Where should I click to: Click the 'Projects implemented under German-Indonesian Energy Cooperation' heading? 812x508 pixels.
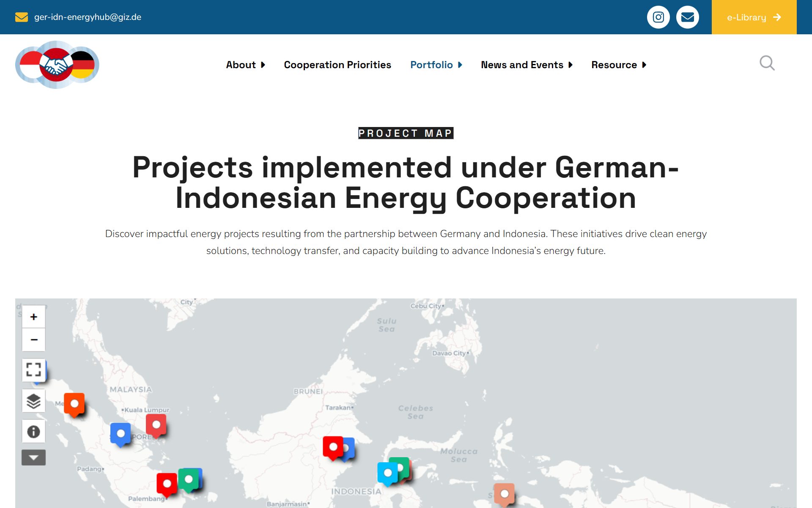click(x=406, y=182)
